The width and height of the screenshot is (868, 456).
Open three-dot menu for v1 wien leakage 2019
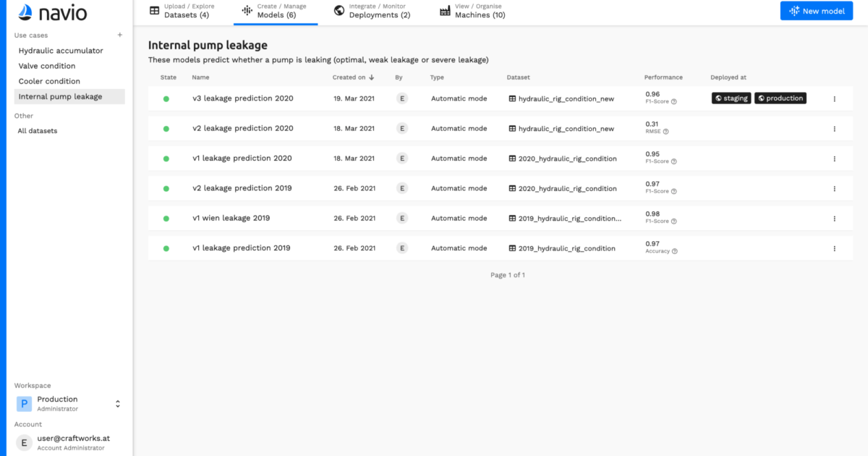pos(834,219)
